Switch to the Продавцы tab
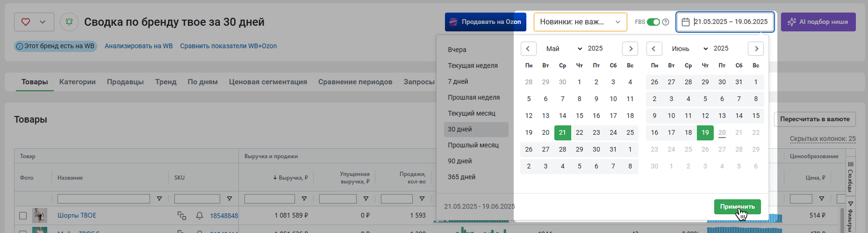The image size is (868, 233). pos(125,82)
